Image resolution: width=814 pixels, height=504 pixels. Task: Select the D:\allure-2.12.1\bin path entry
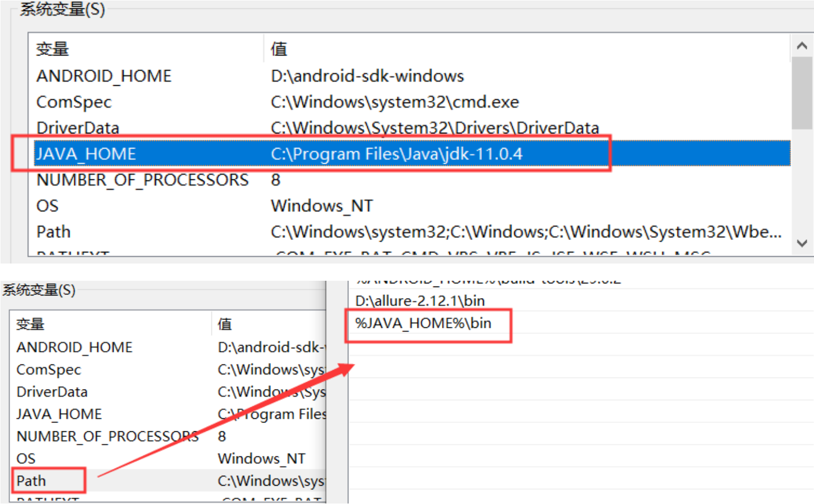click(420, 301)
